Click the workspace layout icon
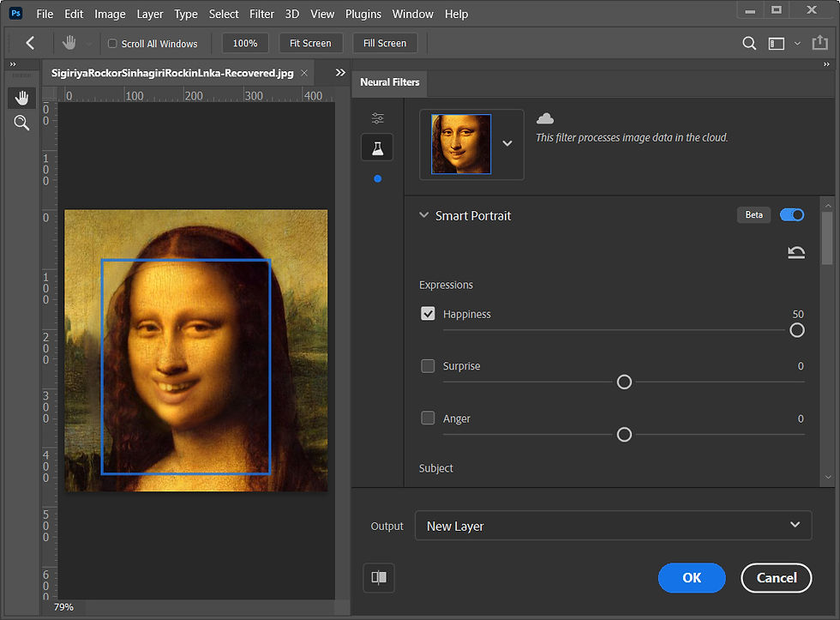Viewport: 840px width, 620px height. [x=777, y=44]
